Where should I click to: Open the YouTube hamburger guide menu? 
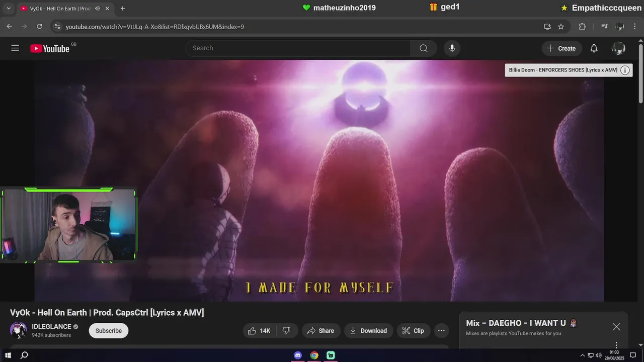point(15,48)
